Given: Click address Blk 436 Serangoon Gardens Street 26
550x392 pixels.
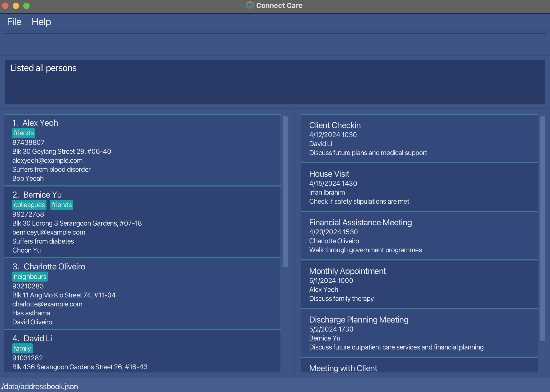Looking at the screenshot, I should [x=80, y=367].
